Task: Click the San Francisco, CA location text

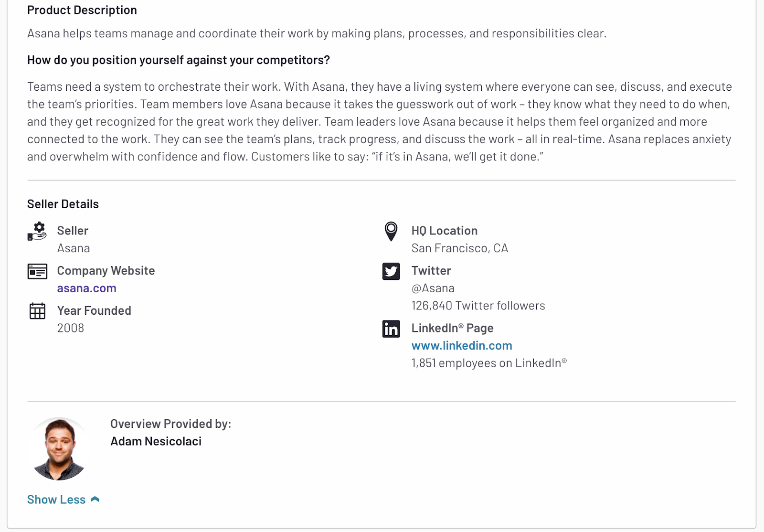Action: (460, 248)
